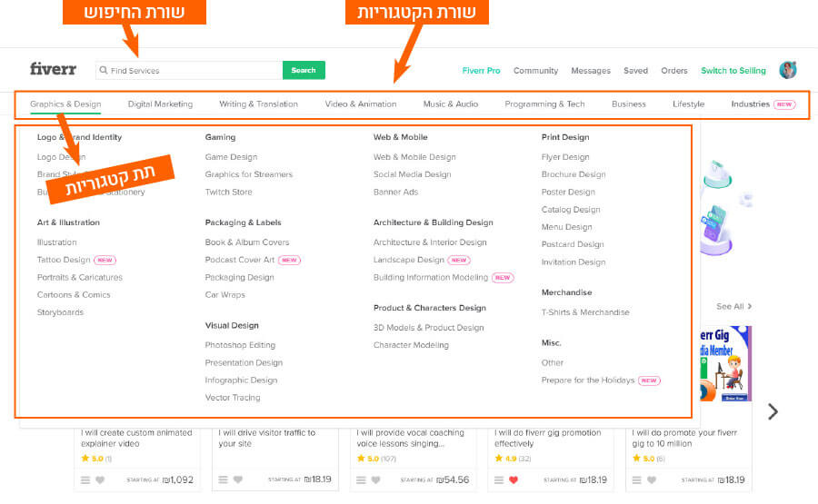Image resolution: width=818 pixels, height=504 pixels.
Task: Open list menu icon on explainer video gig
Action: click(85, 479)
